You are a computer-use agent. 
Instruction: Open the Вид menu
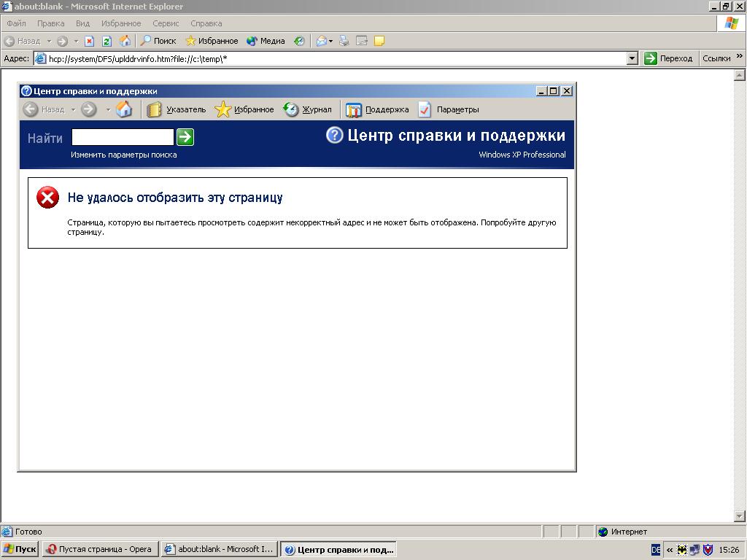point(82,23)
